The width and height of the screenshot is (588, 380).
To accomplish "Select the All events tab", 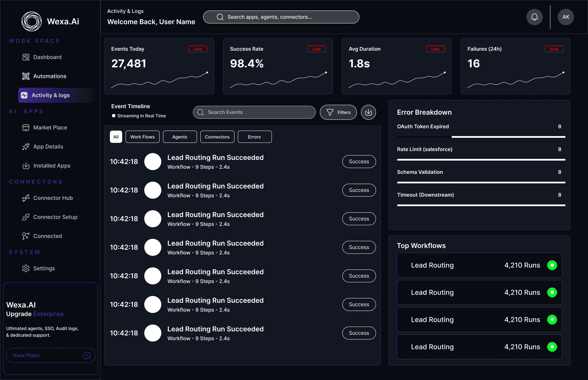I will click(116, 137).
